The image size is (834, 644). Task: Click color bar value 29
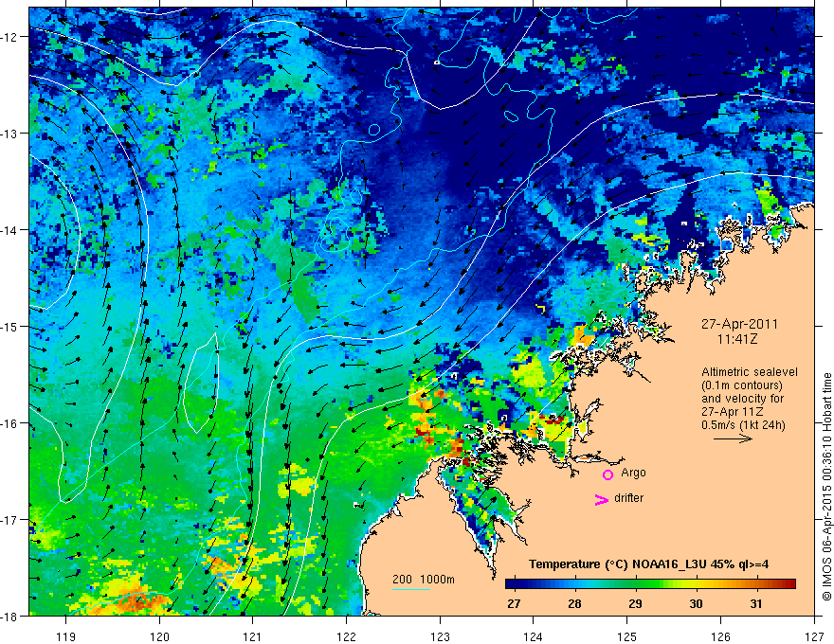click(x=635, y=603)
